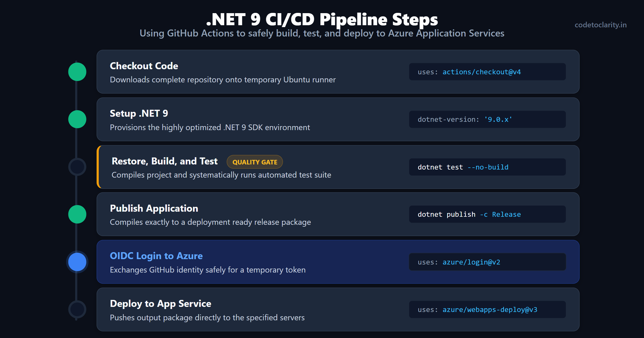Click the hollow marker next to Deploy to App Service
The height and width of the screenshot is (338, 644).
click(77, 309)
